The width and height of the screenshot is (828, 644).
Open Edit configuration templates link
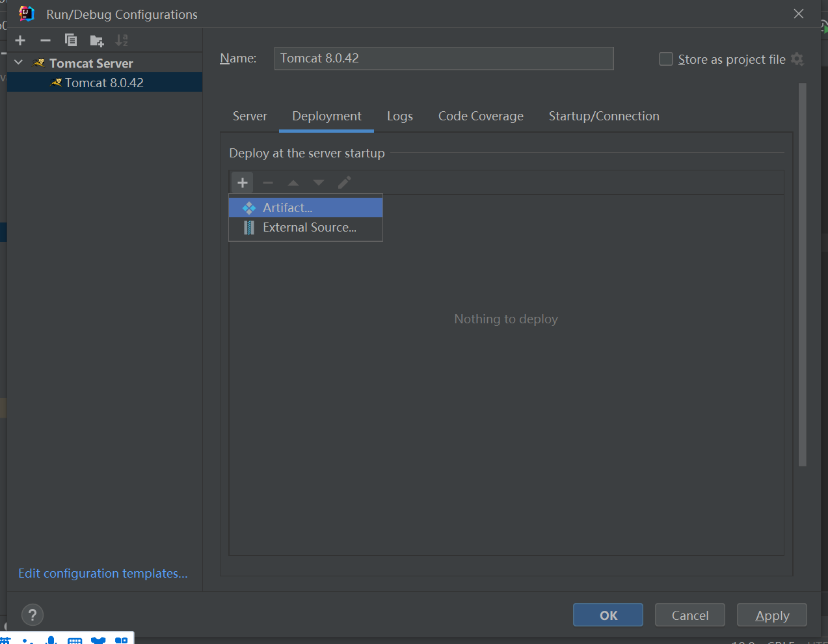pyautogui.click(x=103, y=573)
